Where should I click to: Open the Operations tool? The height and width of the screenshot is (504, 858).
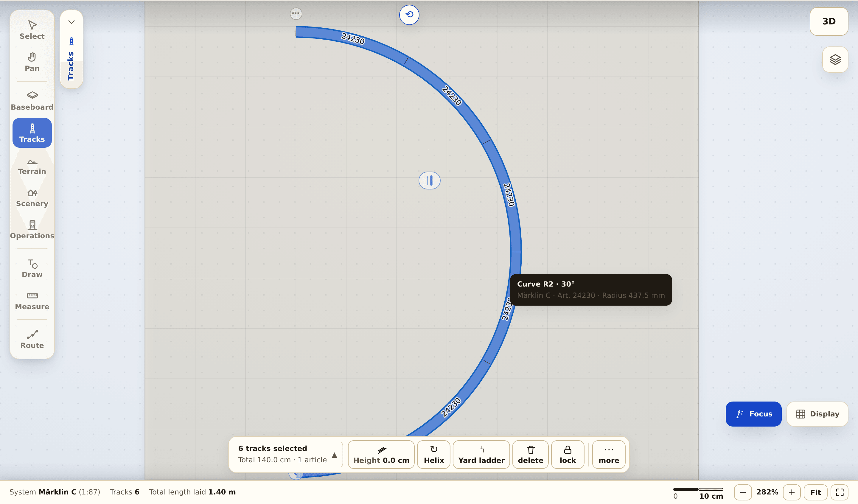point(32,230)
